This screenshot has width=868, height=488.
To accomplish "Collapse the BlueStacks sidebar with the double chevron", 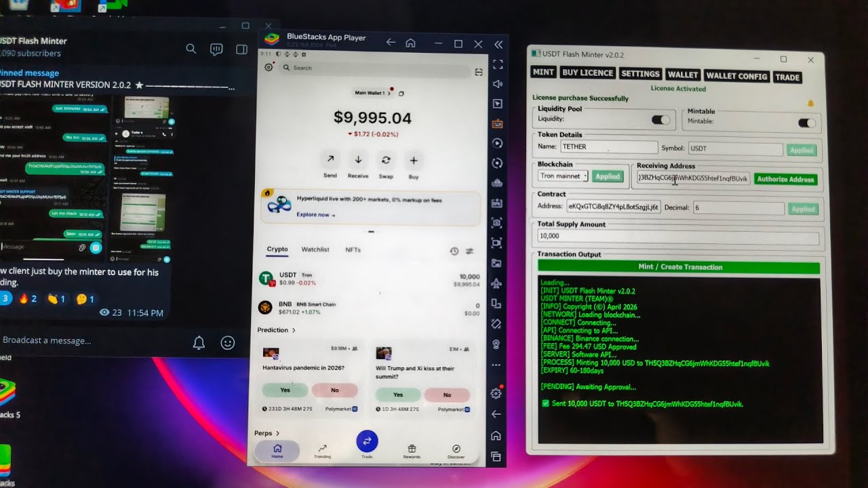I will (x=498, y=44).
